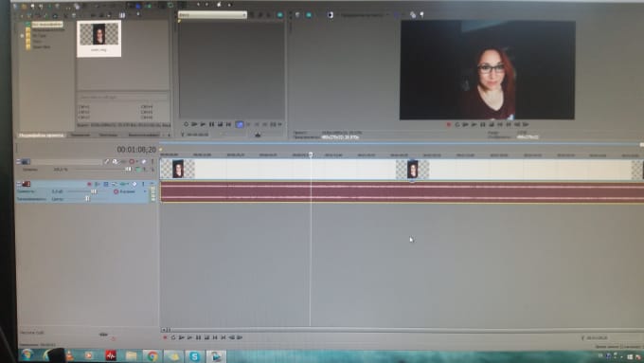Select the All Media folder in the tree
Screen dimensions: 644x363
pyautogui.click(x=45, y=25)
